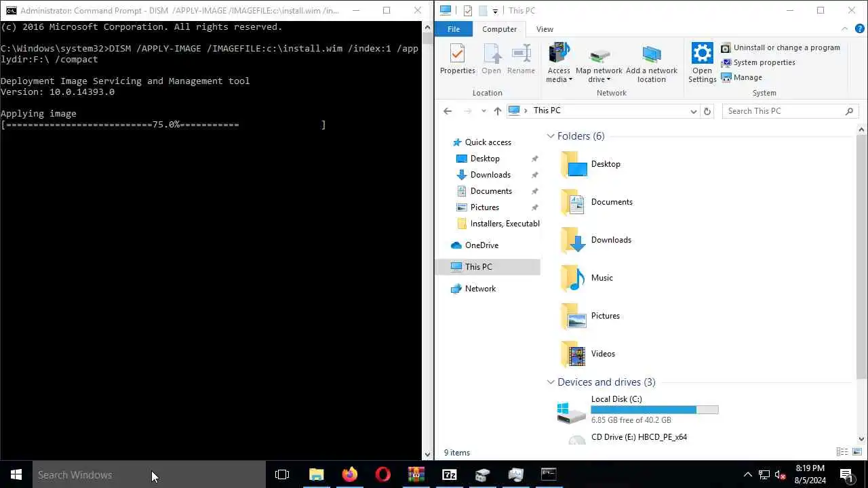Click Manage in System group
Viewport: 868px width, 488px height.
pyautogui.click(x=741, y=77)
